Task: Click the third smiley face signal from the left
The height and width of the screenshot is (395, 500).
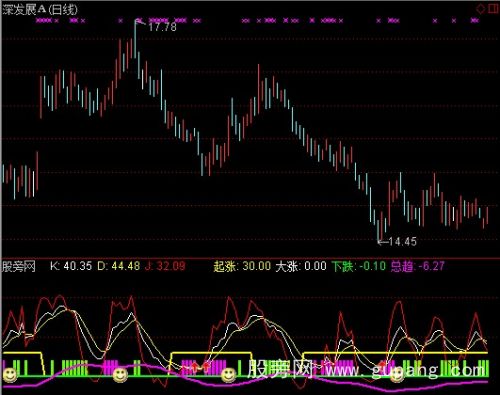Action: pos(229,375)
